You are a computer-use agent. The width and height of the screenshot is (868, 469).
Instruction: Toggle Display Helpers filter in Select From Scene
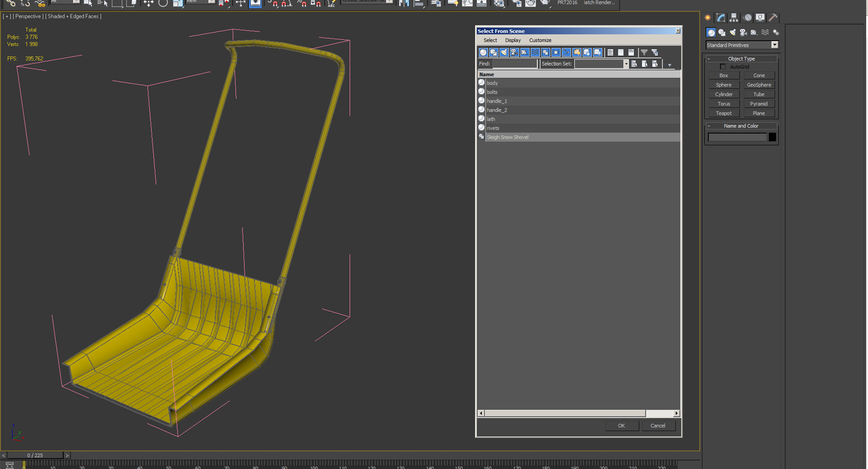[x=524, y=53]
